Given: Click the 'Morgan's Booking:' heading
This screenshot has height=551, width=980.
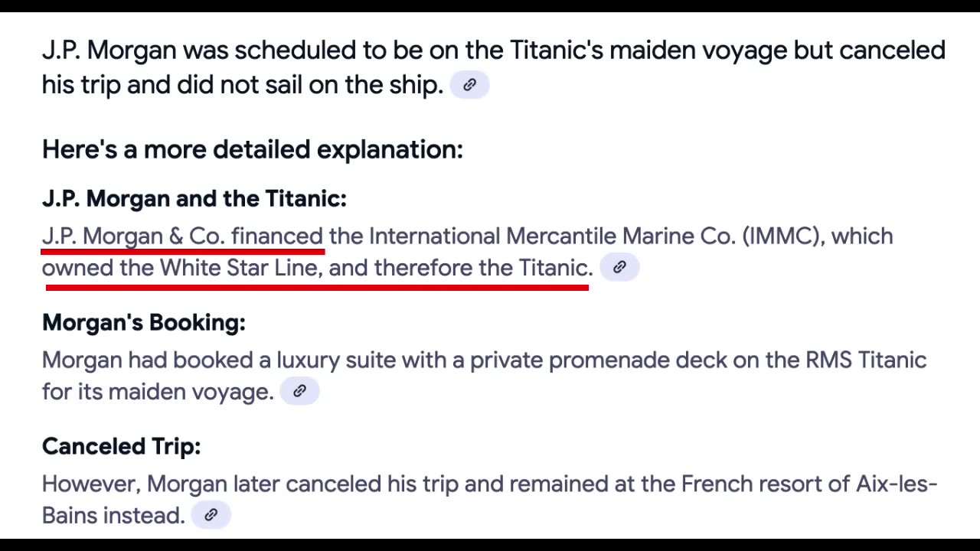Looking at the screenshot, I should [x=144, y=323].
